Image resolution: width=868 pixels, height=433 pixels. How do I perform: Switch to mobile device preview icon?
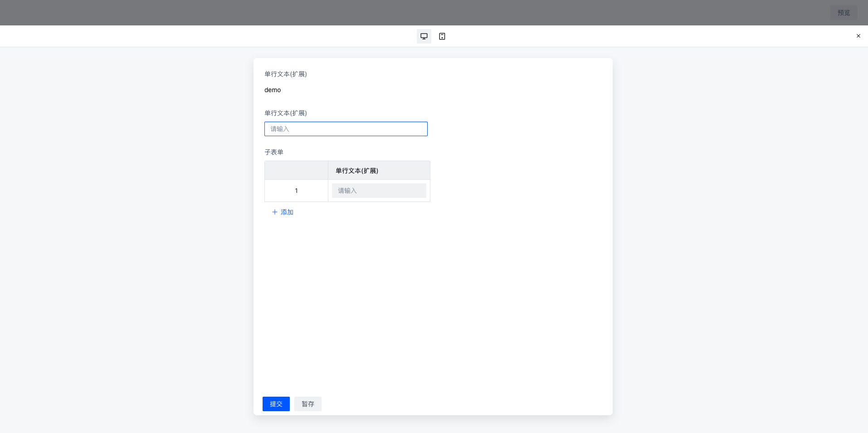click(x=442, y=36)
